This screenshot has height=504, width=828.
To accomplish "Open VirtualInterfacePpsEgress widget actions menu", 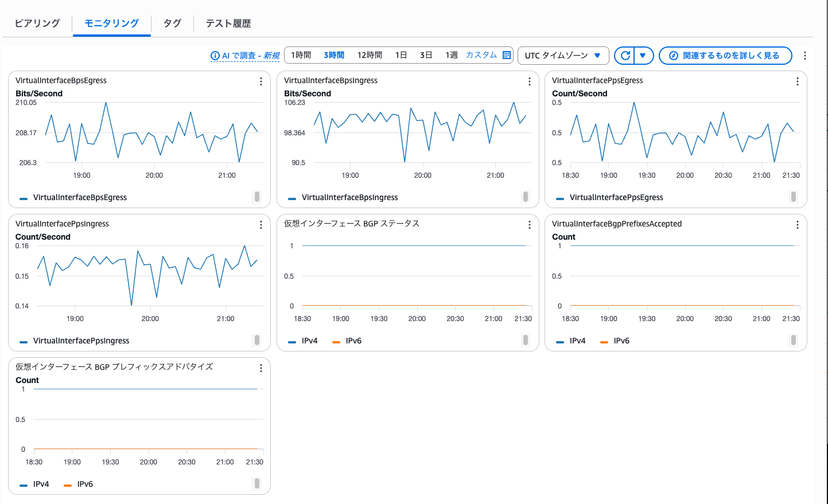I will (x=797, y=81).
